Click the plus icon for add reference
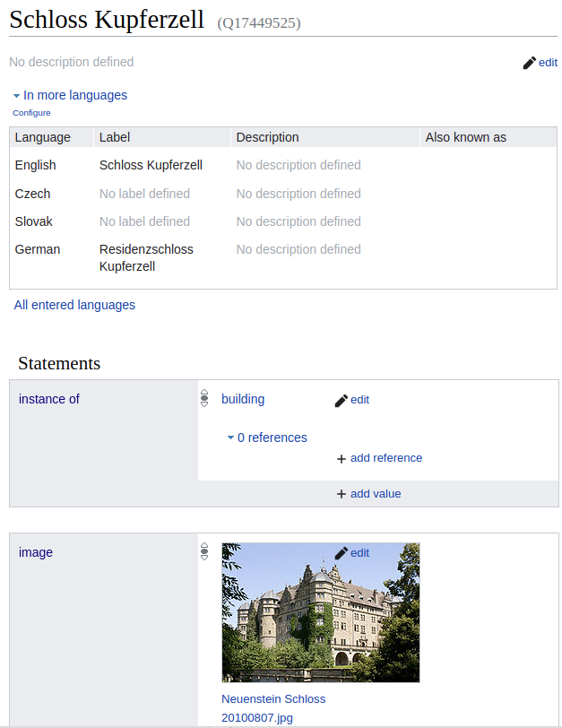562x728 pixels. point(342,459)
